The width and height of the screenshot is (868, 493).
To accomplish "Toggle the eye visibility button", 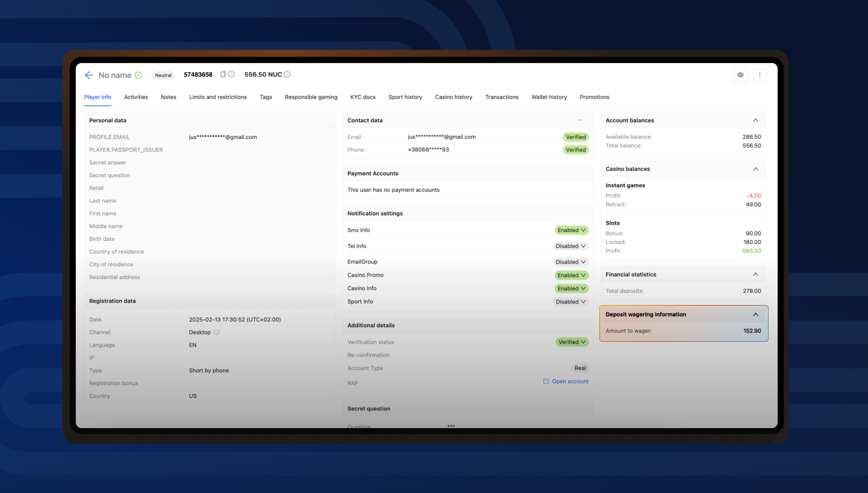I will point(740,75).
